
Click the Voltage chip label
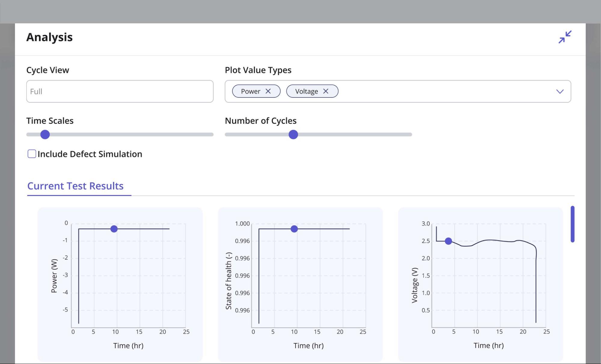pos(306,91)
